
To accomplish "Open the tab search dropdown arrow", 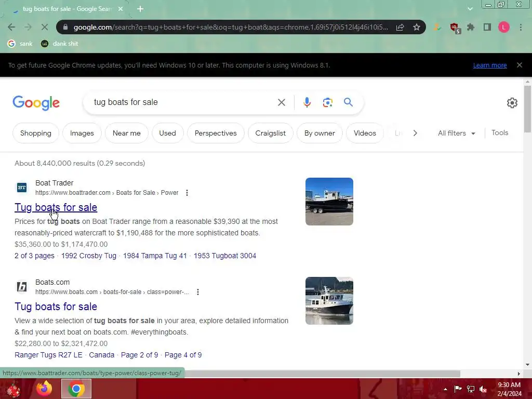I will point(470,9).
